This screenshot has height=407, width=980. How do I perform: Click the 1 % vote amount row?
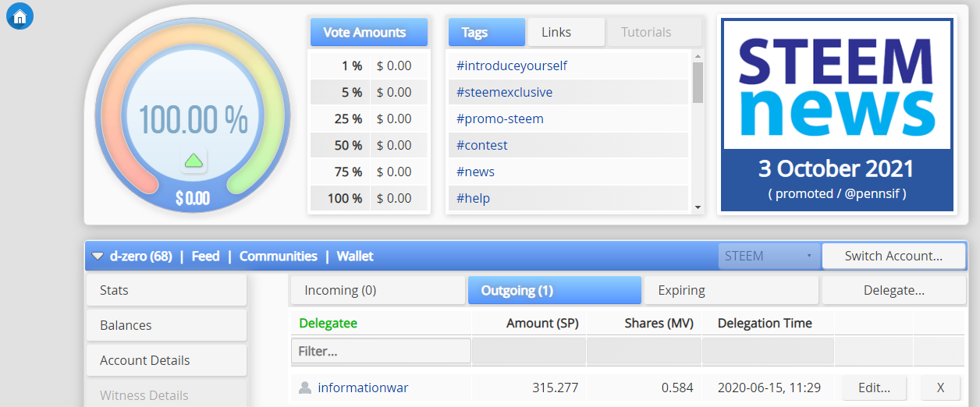click(369, 65)
